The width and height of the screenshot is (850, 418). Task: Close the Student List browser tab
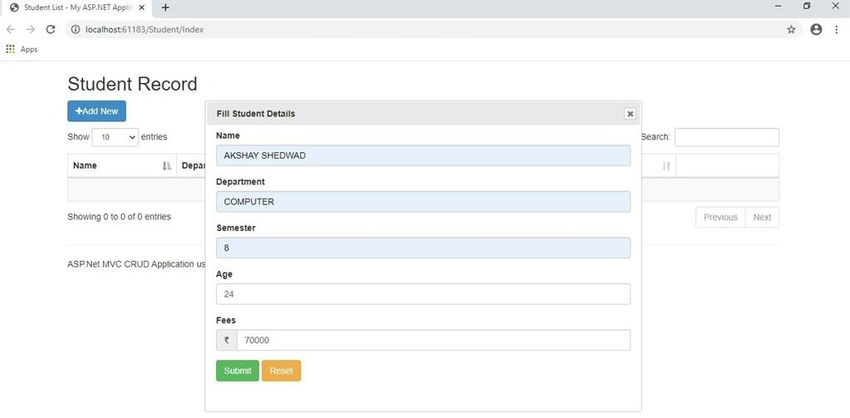point(142,8)
